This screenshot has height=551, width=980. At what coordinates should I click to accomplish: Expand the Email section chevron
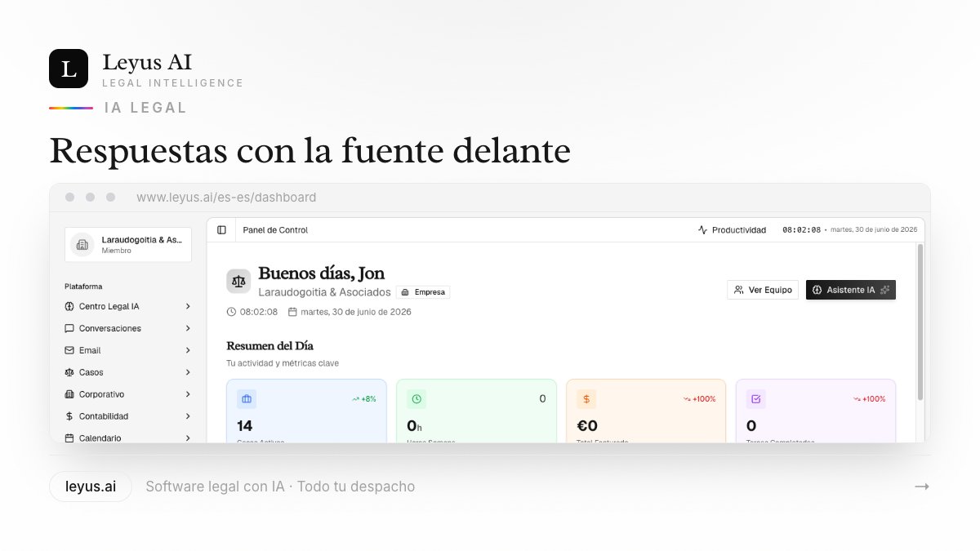(188, 350)
